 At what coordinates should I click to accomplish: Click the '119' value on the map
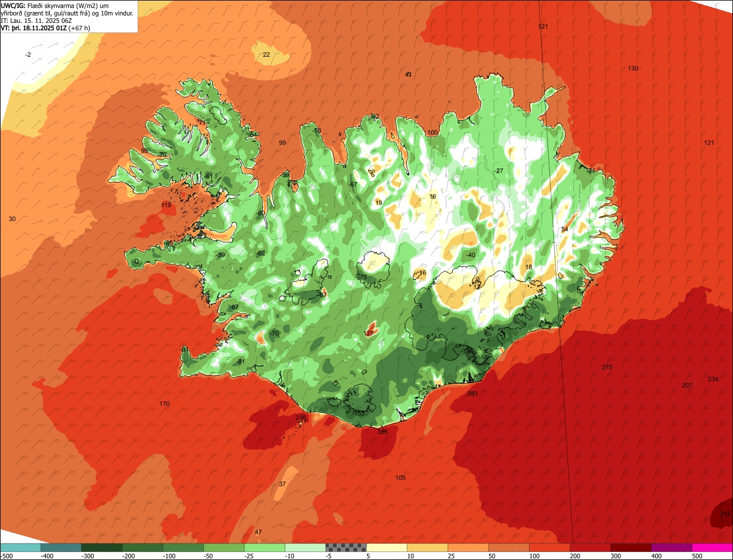pyautogui.click(x=166, y=205)
